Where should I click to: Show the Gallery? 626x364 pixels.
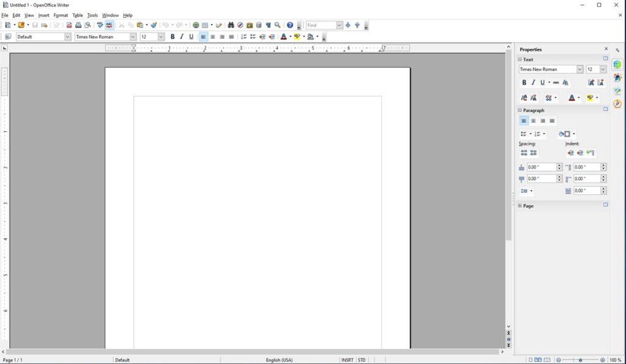[x=249, y=25]
